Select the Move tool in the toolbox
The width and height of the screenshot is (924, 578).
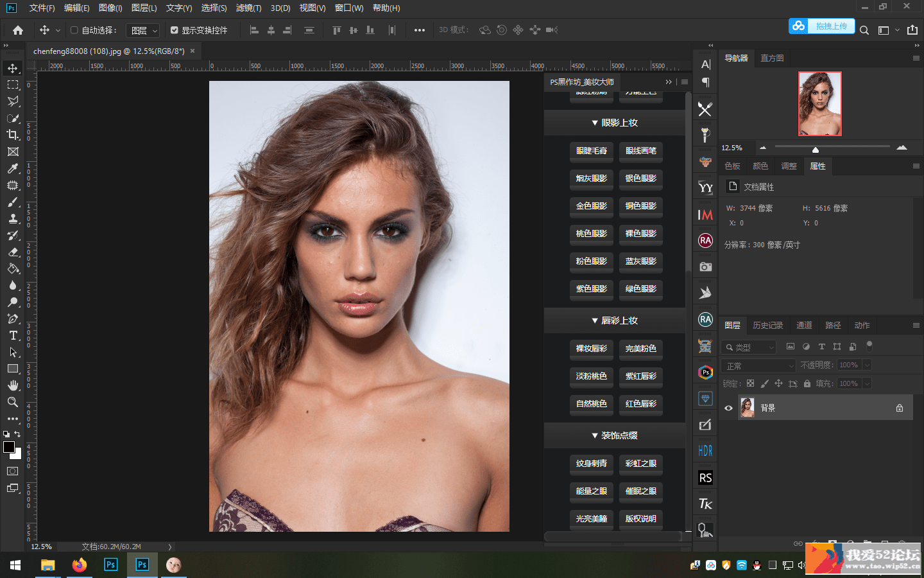pyautogui.click(x=13, y=68)
